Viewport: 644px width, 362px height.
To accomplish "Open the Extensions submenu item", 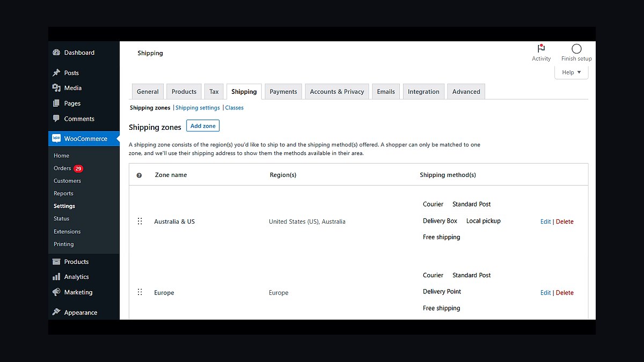I will [x=67, y=232].
